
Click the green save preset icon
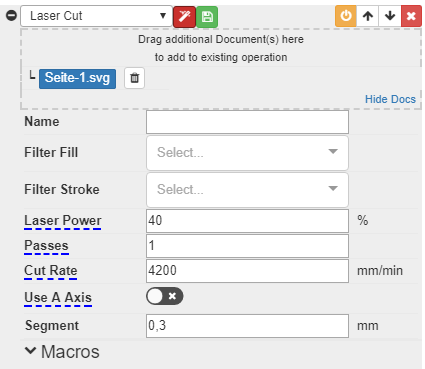(207, 16)
